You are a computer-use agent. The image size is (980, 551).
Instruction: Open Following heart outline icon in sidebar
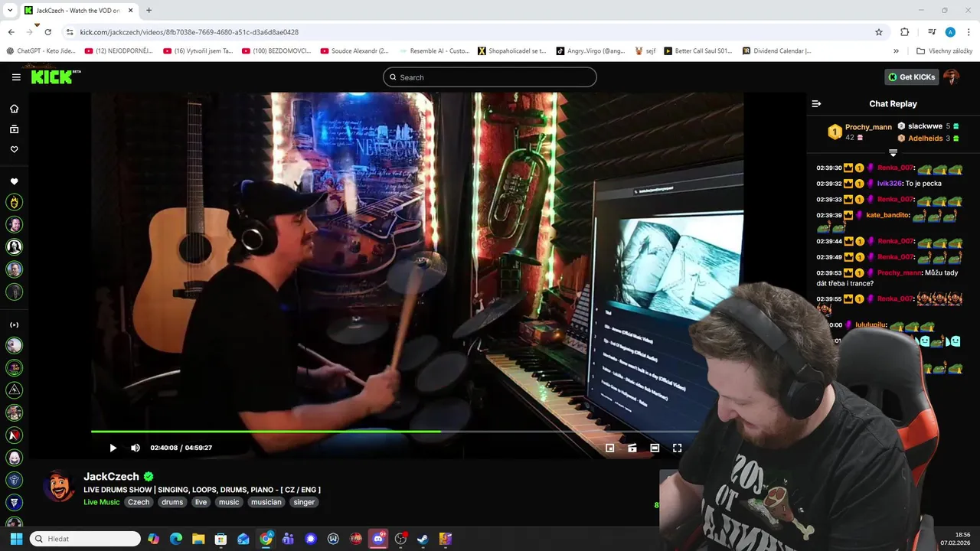(14, 149)
